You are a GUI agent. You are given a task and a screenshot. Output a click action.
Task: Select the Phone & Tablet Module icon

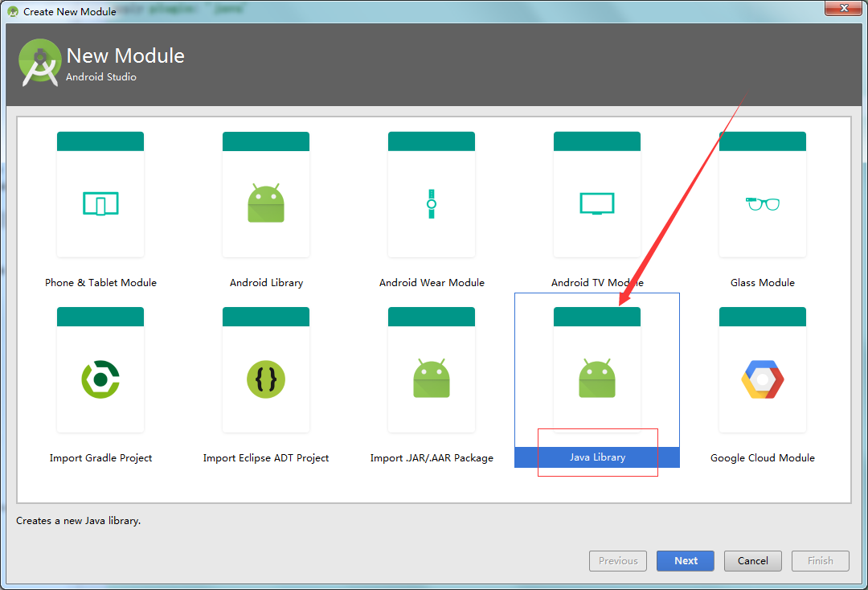coord(100,203)
